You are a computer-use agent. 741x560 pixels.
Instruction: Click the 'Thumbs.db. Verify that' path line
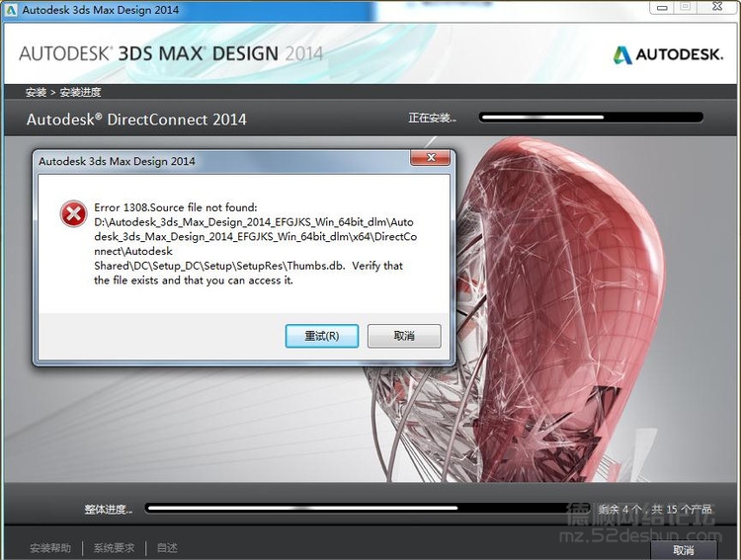248,266
